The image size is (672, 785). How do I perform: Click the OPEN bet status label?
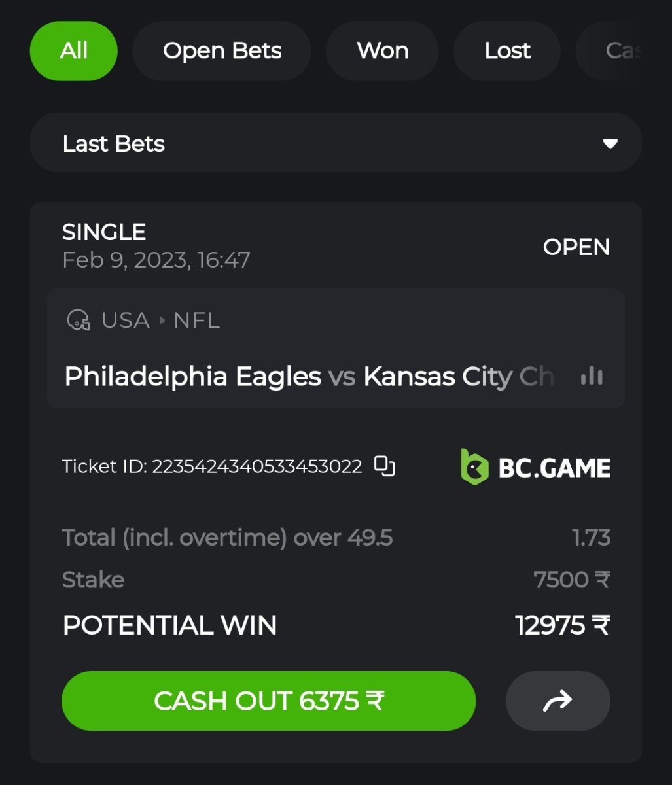click(576, 247)
